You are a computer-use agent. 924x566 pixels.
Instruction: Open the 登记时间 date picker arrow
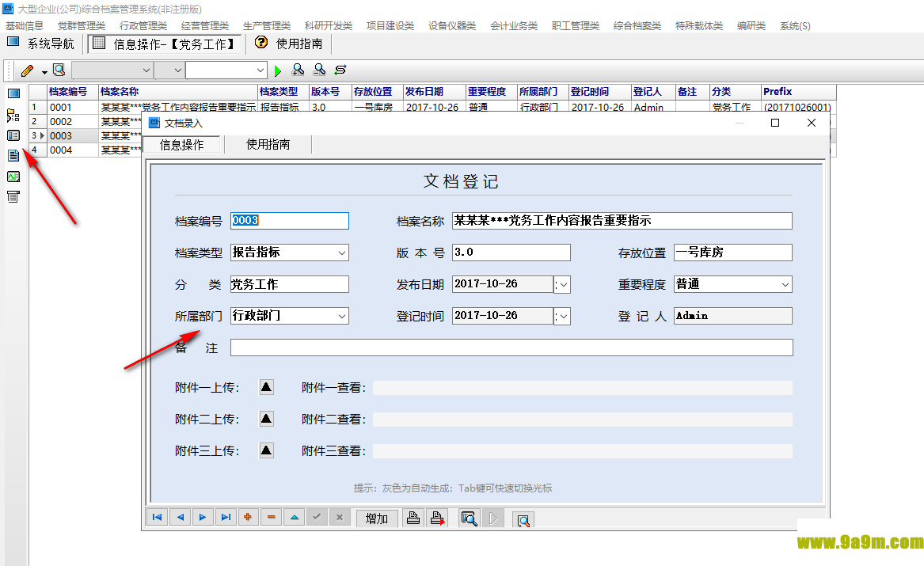[x=564, y=317]
